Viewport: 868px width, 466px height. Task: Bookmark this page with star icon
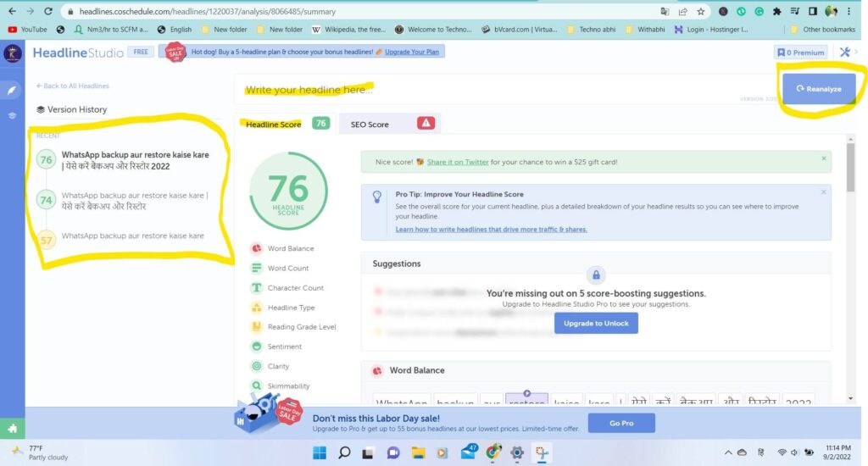[701, 12]
